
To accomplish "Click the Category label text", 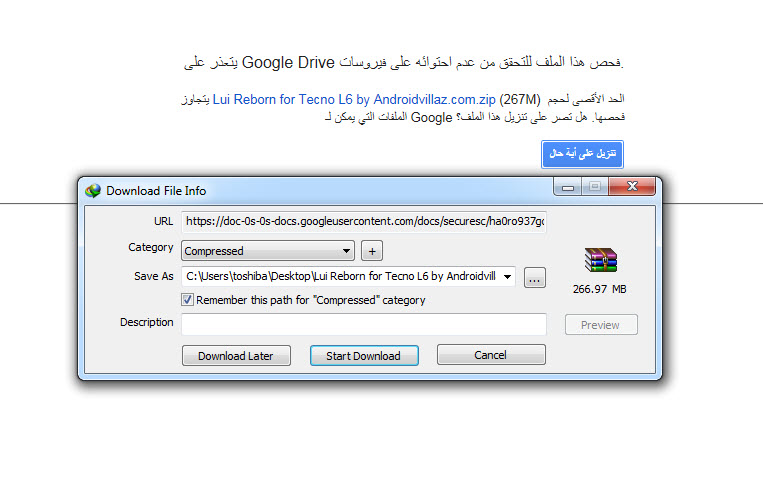I will pos(151,248).
